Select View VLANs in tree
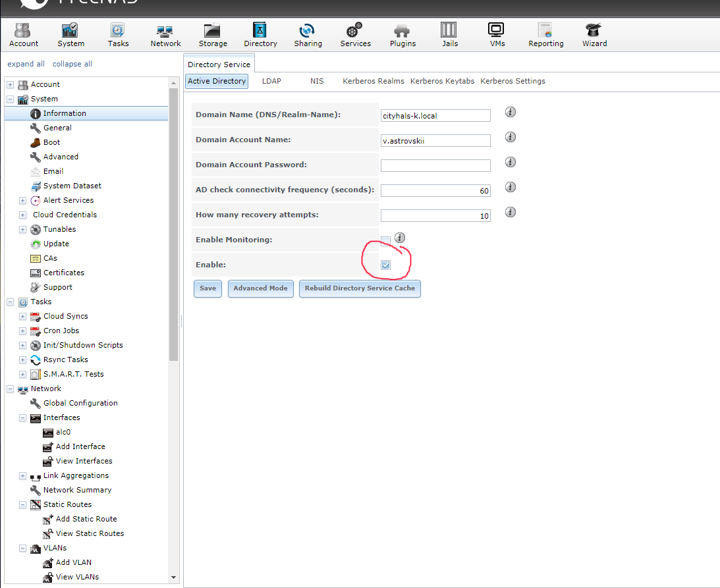Image resolution: width=720 pixels, height=588 pixels. pos(77,577)
